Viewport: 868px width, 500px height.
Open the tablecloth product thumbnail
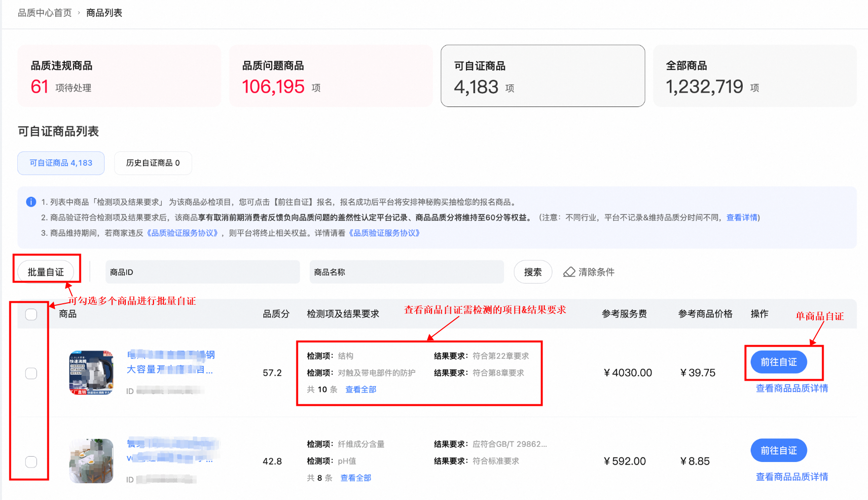pos(91,461)
